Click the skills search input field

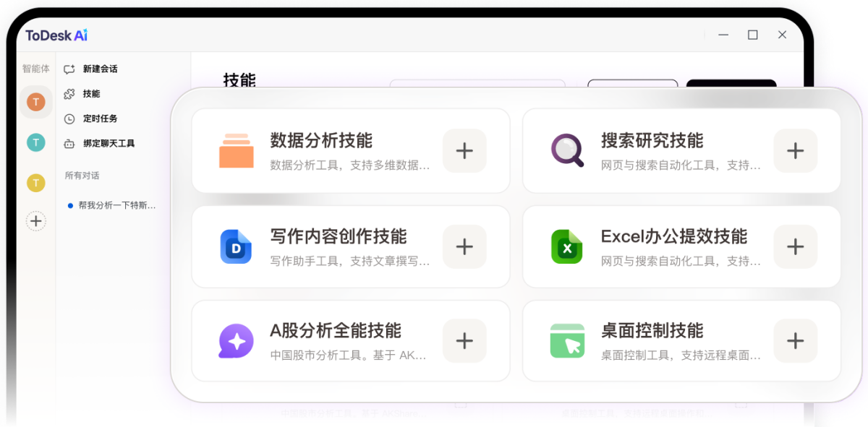pos(477,85)
